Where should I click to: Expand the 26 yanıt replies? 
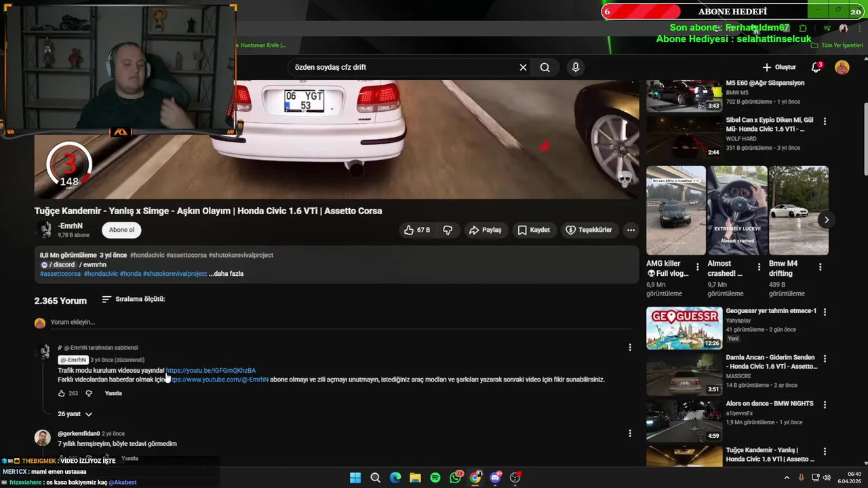(75, 414)
